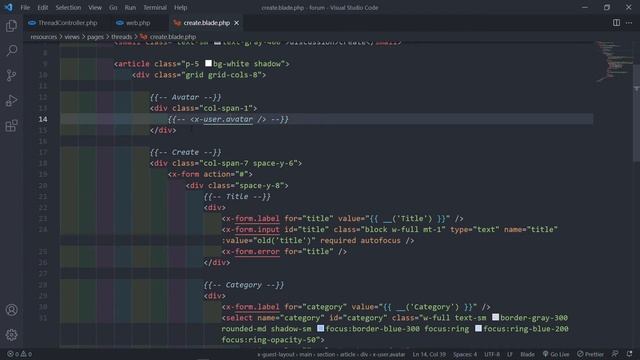Close the create.blade.php tab
This screenshot has width=640, height=360.
[236, 23]
